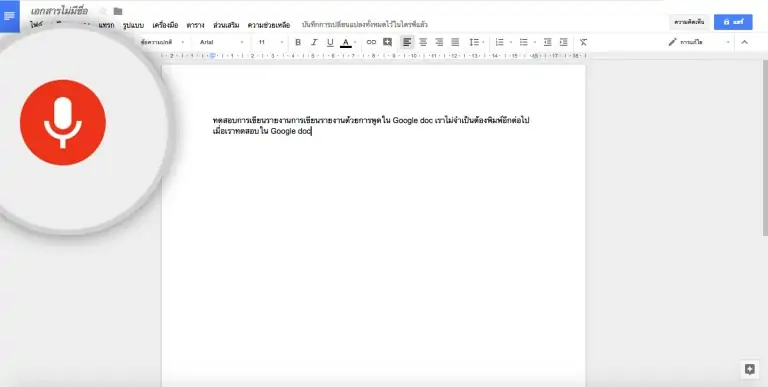Click the document title เอกสารไม่มีชื่อ
The image size is (768, 387).
click(59, 11)
